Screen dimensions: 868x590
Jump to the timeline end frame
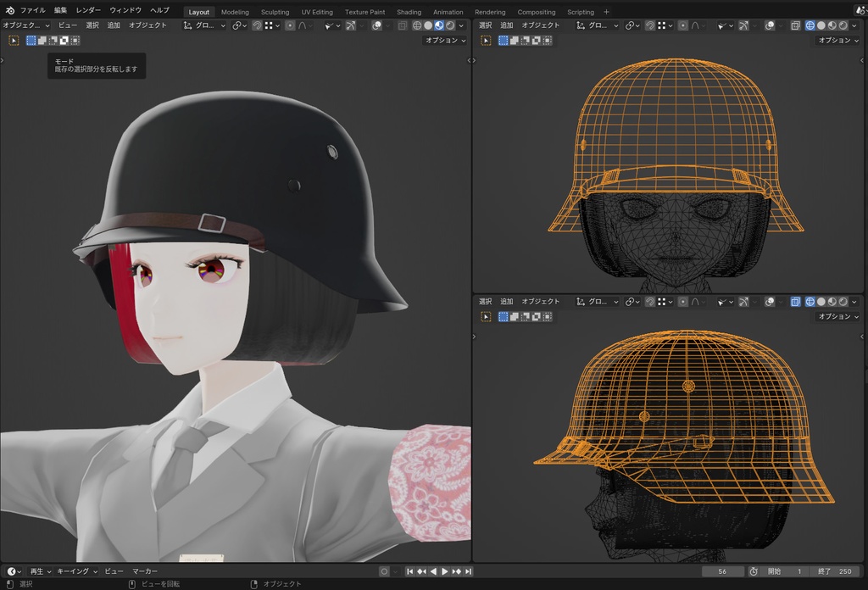[468, 571]
